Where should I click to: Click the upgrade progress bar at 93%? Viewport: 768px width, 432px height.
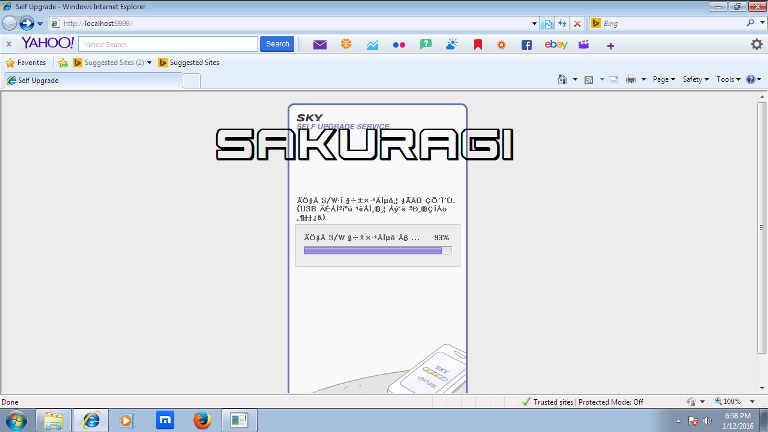coord(377,251)
